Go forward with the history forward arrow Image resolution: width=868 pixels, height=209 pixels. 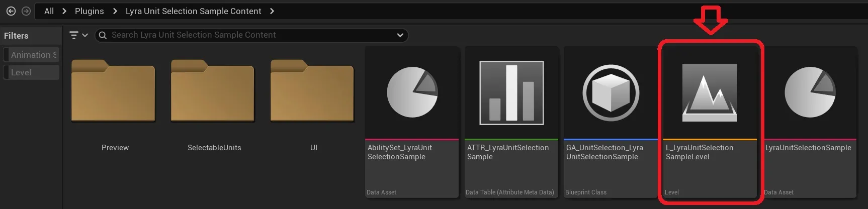click(x=26, y=11)
